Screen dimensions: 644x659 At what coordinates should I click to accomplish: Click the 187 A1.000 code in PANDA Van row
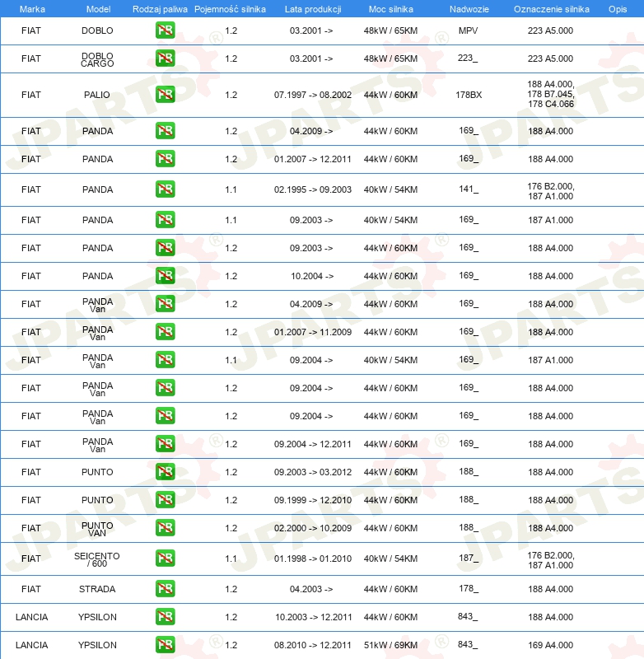coord(551,360)
